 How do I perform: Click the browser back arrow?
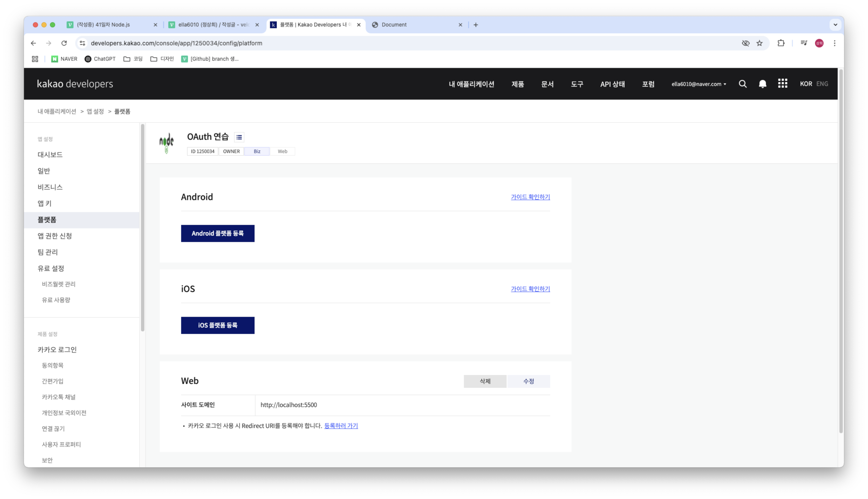click(33, 43)
